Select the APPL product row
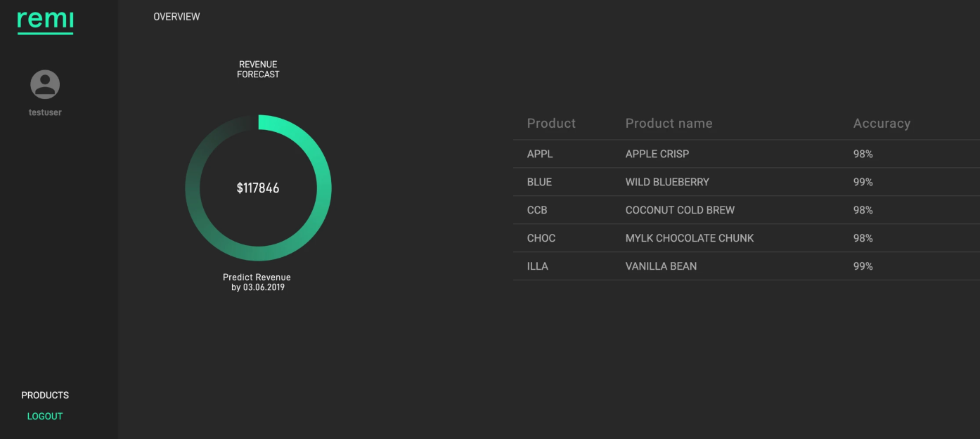 point(747,154)
